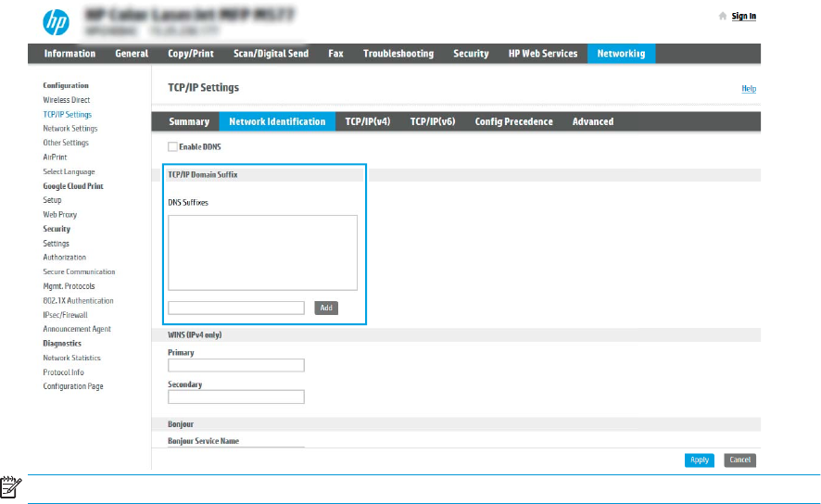Viewport: 821px width, 504px height.
Task: Open the Config Precedence tab
Action: pyautogui.click(x=513, y=121)
